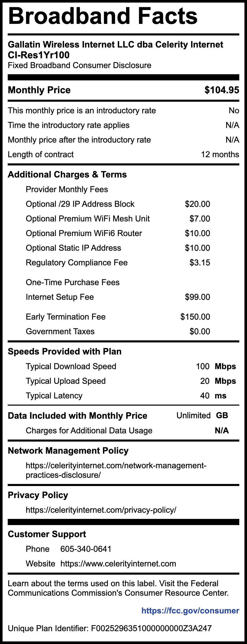Click the www.celerityinternet.com support website link
247x644 pixels.
pyautogui.click(x=118, y=564)
